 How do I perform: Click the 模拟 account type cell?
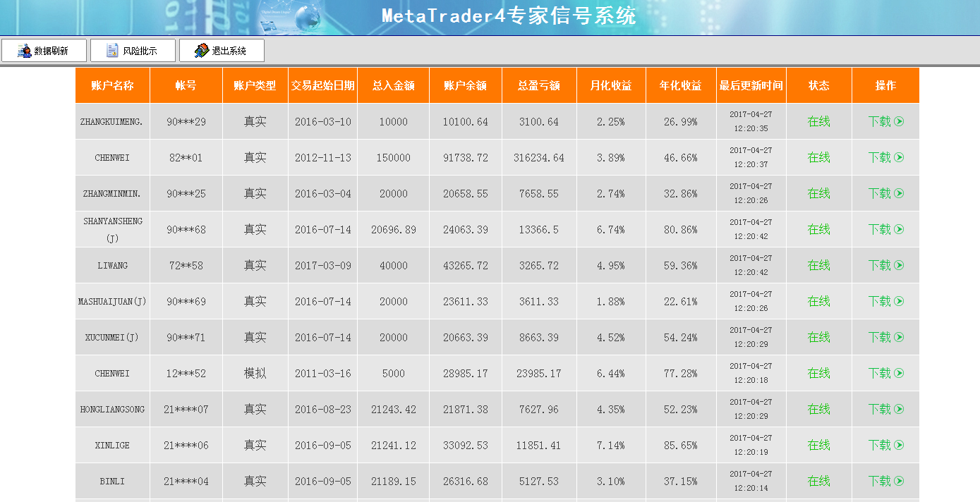(255, 373)
